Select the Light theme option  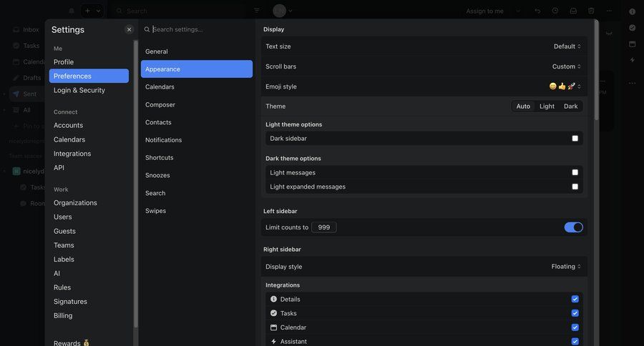click(547, 107)
